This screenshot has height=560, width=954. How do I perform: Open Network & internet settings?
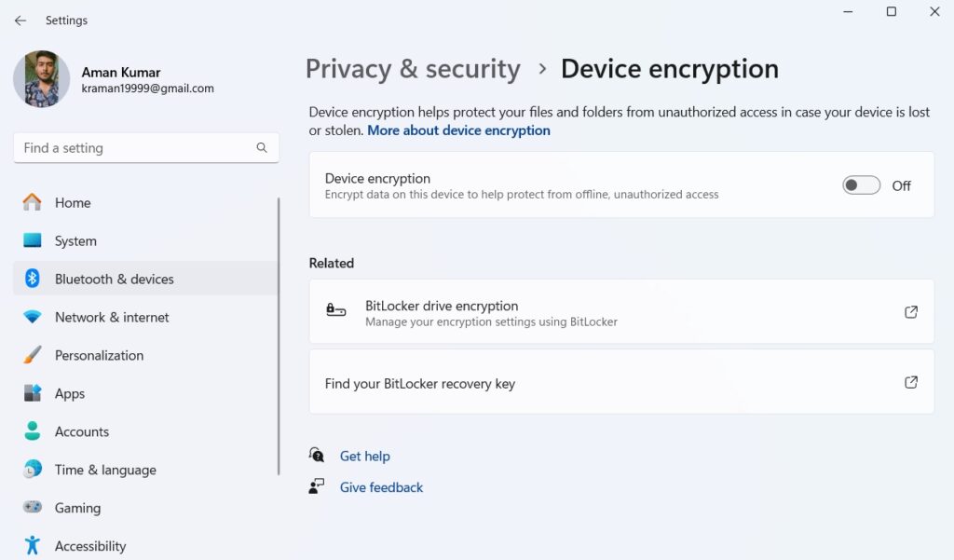pyautogui.click(x=146, y=317)
